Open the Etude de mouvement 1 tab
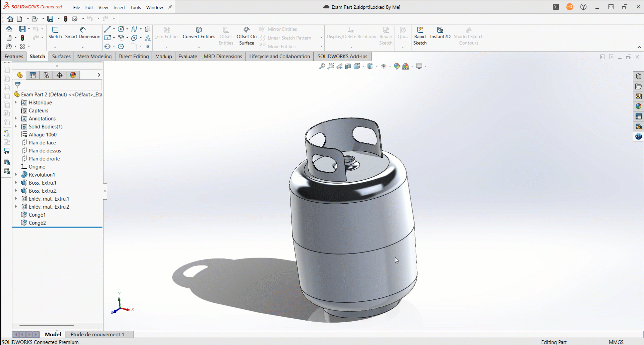 tap(97, 334)
